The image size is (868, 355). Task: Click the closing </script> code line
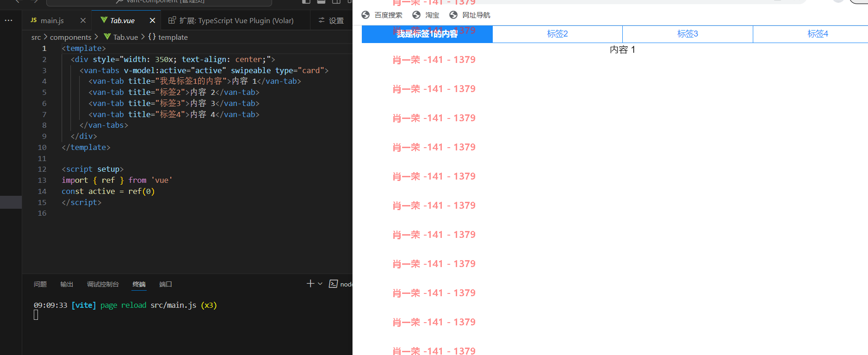(x=81, y=203)
